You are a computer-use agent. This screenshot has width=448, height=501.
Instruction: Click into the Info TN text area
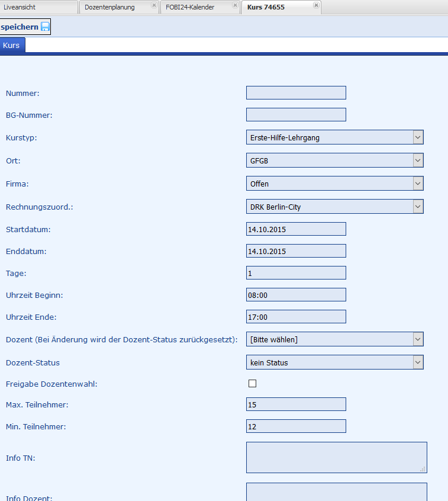tap(336, 457)
